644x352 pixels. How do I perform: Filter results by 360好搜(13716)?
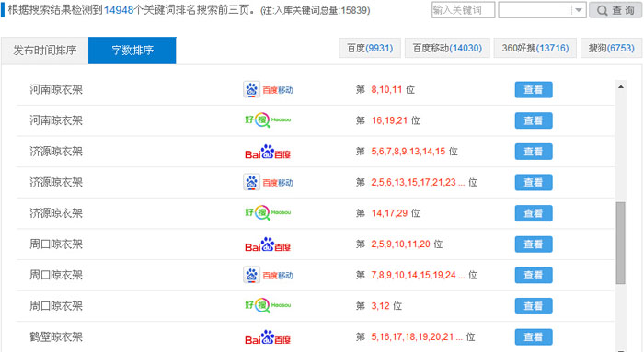point(535,48)
